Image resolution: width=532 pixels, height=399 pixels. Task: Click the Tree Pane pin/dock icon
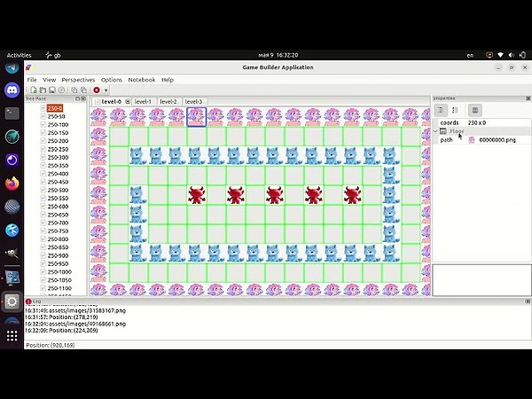click(x=83, y=98)
